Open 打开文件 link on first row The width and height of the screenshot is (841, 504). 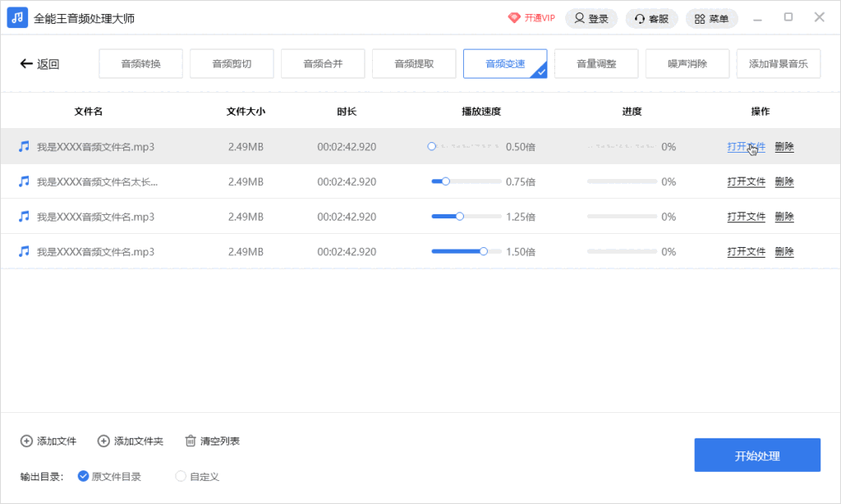tap(745, 145)
